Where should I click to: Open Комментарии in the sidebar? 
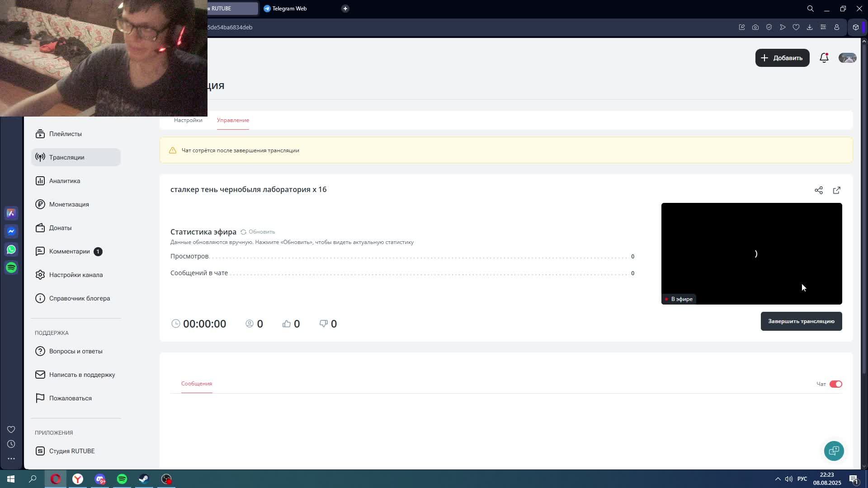click(70, 251)
